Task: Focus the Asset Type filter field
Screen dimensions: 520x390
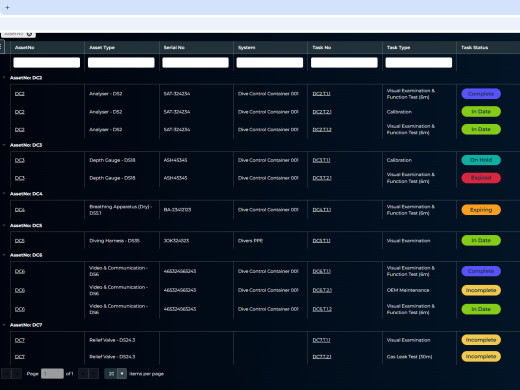Action: [x=121, y=62]
